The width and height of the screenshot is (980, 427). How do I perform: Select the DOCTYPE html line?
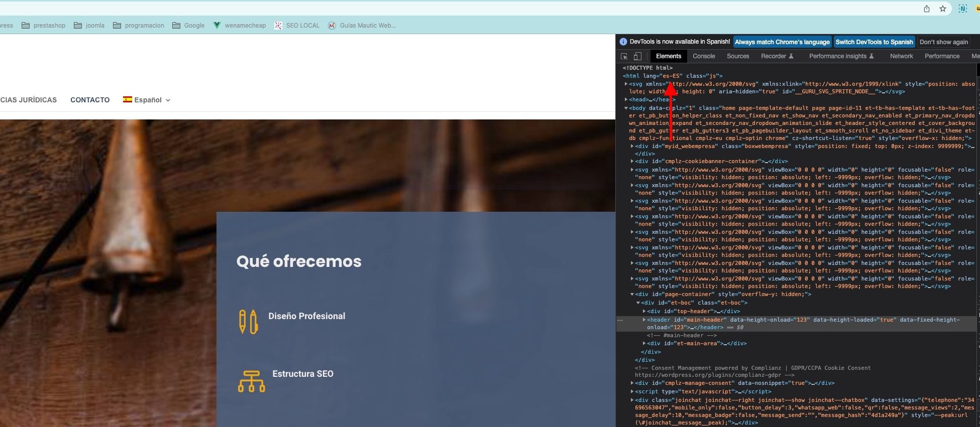point(647,68)
